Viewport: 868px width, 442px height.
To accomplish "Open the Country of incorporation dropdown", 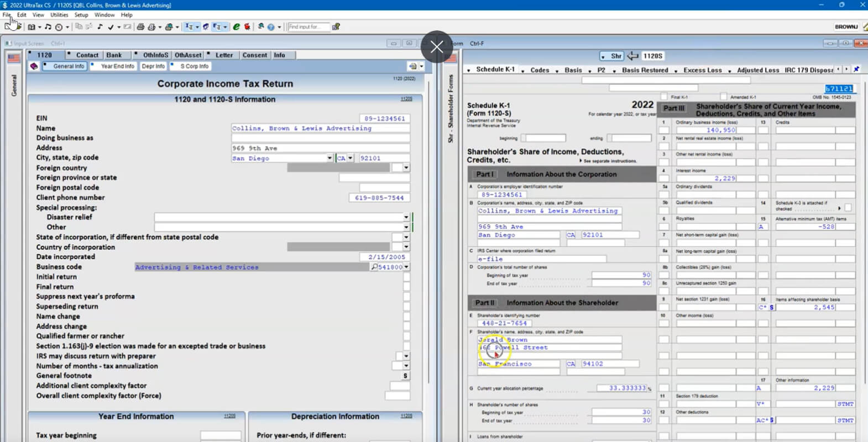I will click(x=406, y=247).
